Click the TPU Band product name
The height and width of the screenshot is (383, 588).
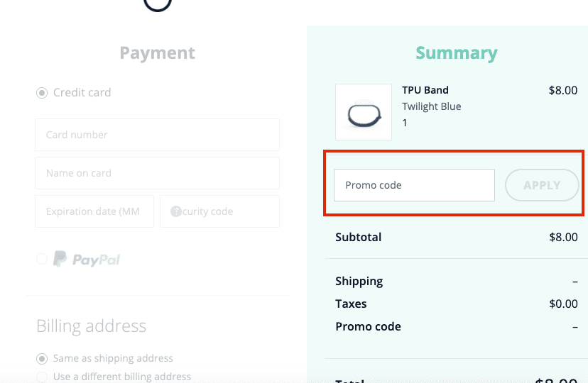coord(425,90)
